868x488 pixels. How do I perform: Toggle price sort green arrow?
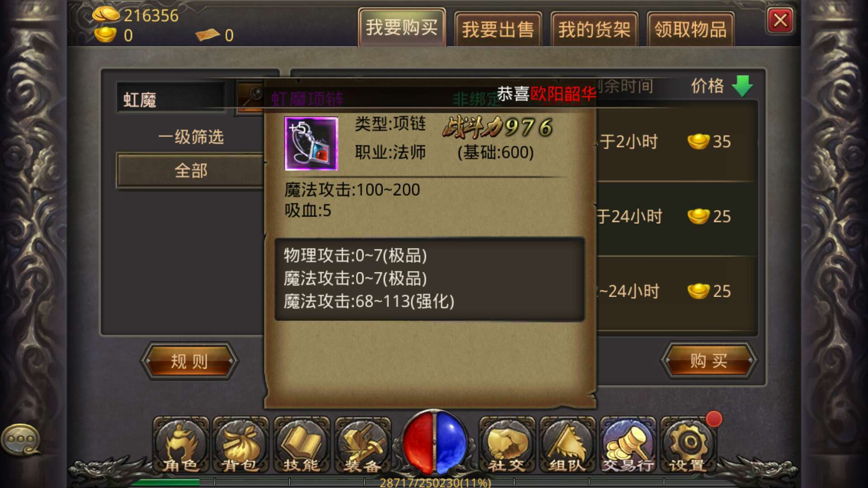[x=742, y=86]
